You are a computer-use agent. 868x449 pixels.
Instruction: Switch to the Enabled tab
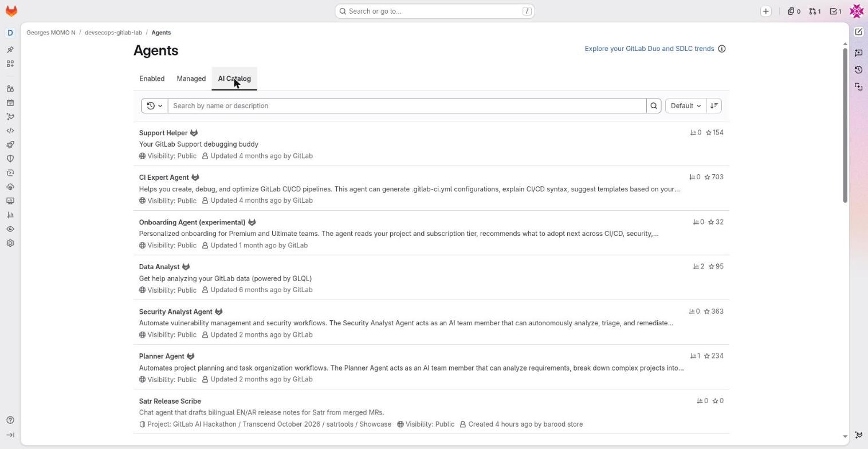tap(152, 79)
